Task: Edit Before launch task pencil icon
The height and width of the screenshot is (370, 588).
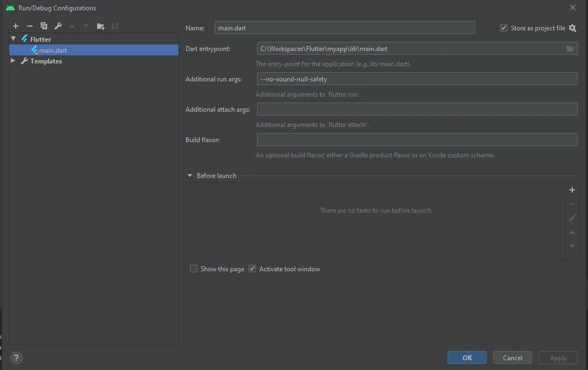Action: click(572, 218)
